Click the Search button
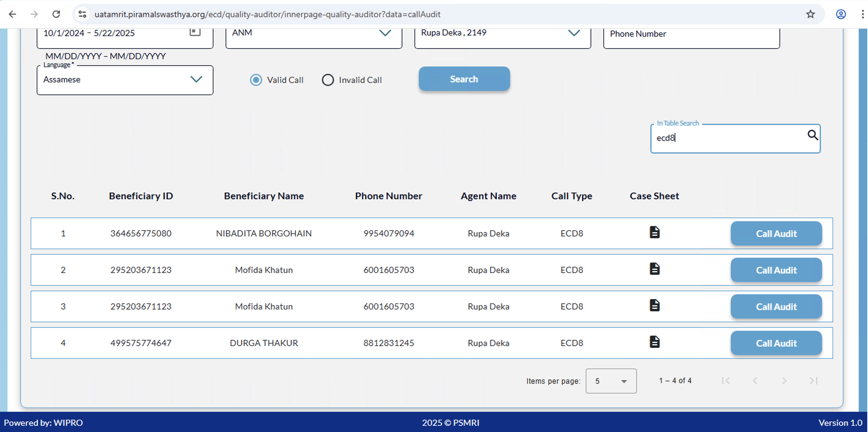This screenshot has height=432, width=868. (x=464, y=79)
